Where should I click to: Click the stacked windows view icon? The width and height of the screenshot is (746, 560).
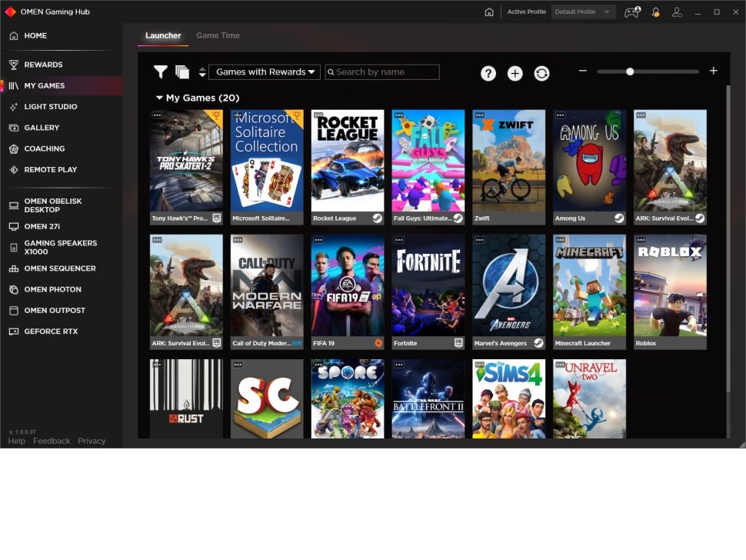click(x=182, y=72)
